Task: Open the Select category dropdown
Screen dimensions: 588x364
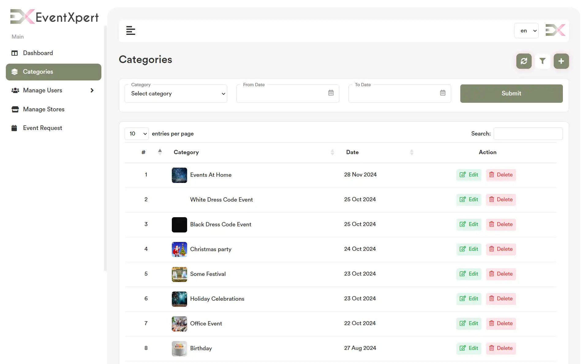Action: click(176, 94)
